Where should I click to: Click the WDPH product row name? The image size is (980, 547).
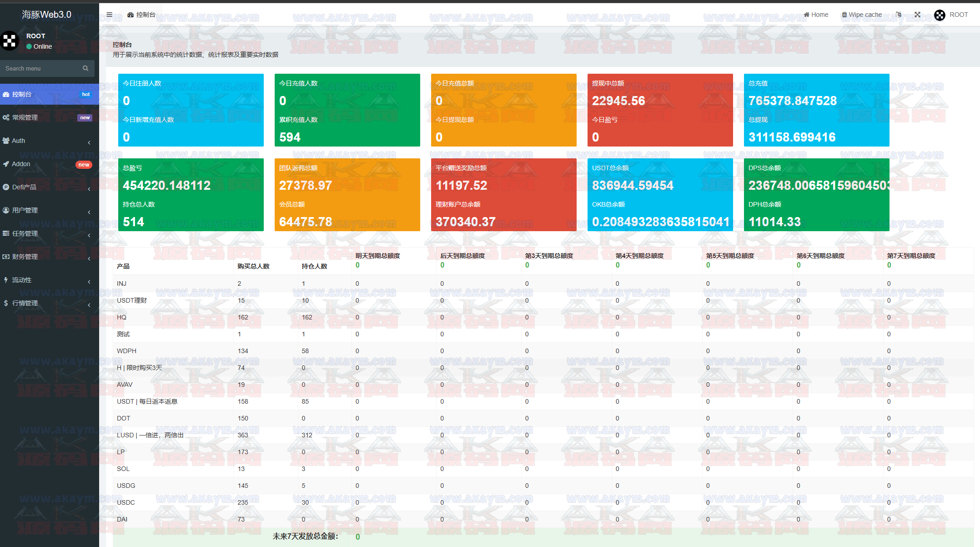pos(126,351)
